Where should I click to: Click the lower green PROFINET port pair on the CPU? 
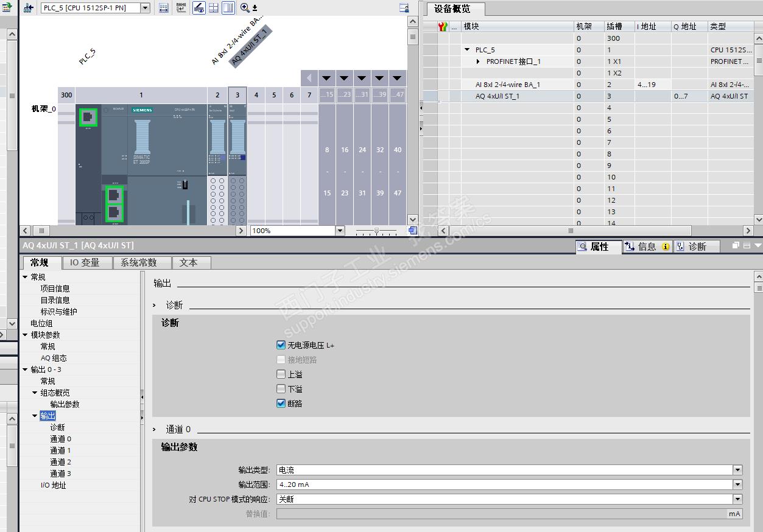114,204
